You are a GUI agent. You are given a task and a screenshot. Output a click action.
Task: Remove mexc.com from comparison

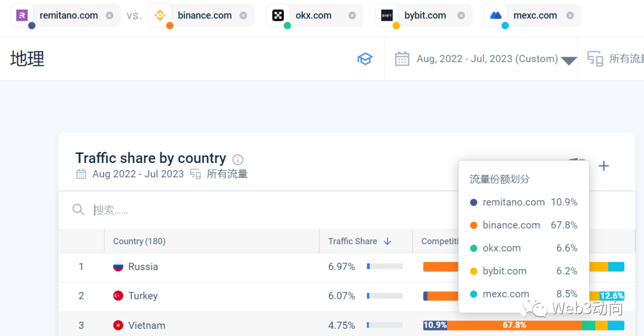[569, 16]
